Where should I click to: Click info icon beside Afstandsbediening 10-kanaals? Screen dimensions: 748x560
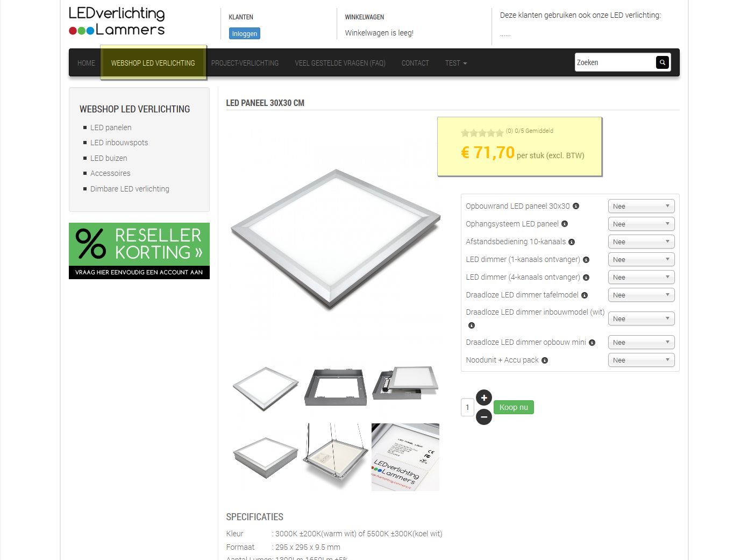572,242
